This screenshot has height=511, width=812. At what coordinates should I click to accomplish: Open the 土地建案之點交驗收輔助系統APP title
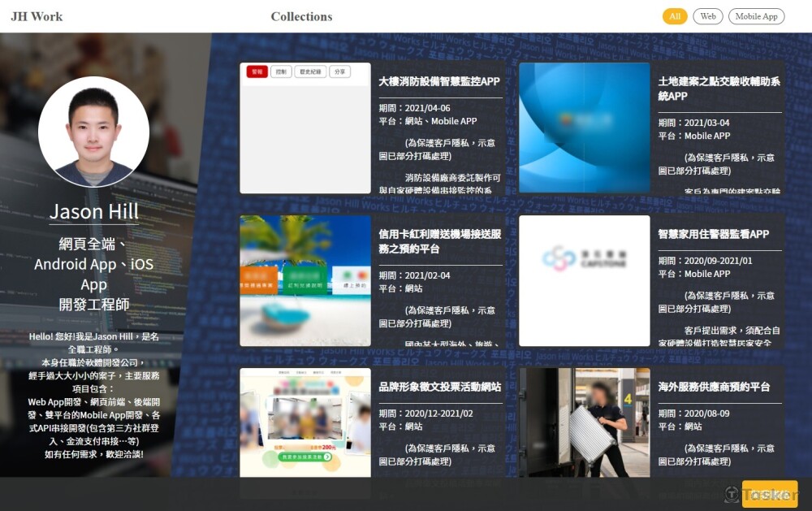point(719,89)
